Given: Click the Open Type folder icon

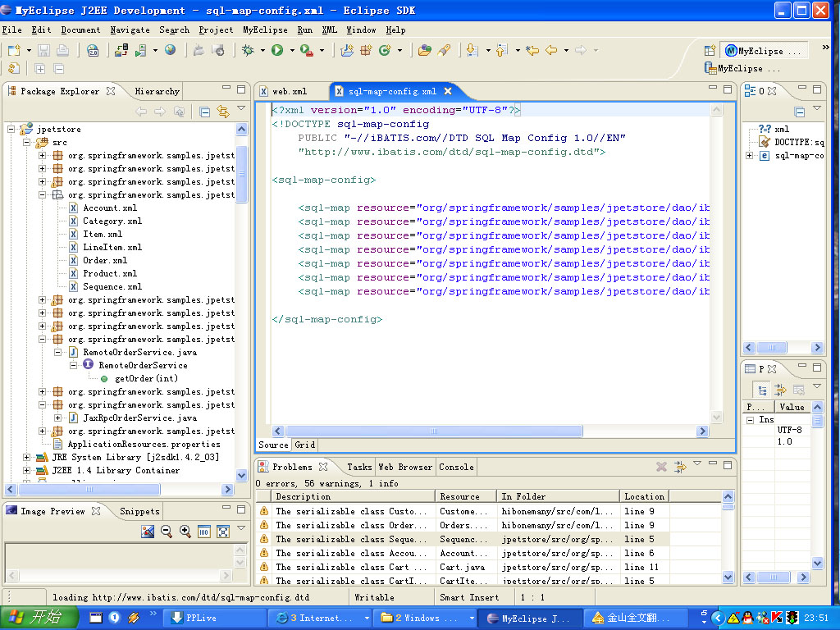Looking at the screenshot, I should 425,50.
